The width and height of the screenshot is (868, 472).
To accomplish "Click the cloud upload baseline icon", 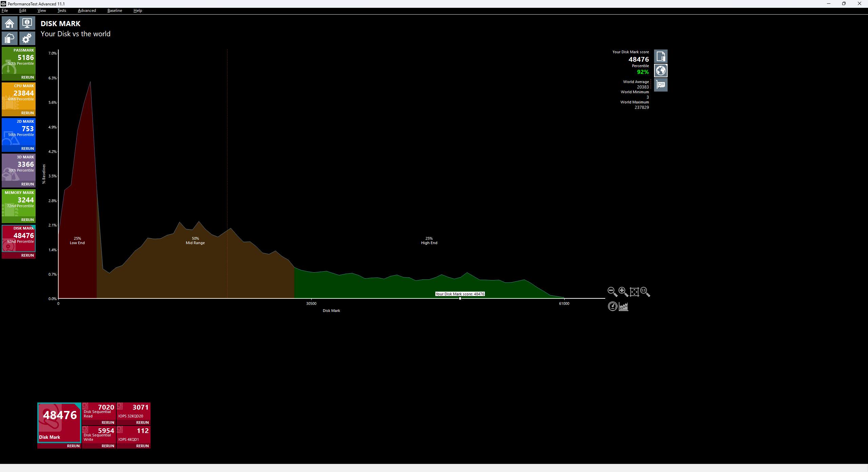I will (x=9, y=38).
